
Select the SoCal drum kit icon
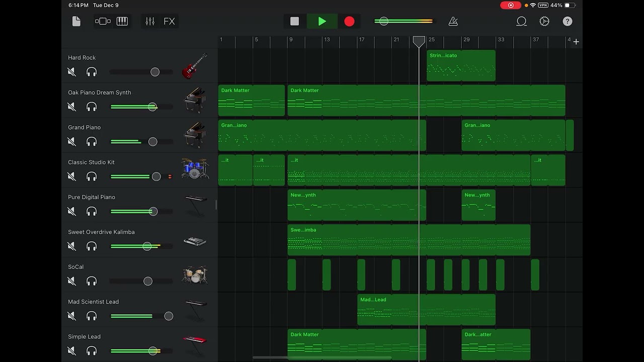click(x=195, y=274)
